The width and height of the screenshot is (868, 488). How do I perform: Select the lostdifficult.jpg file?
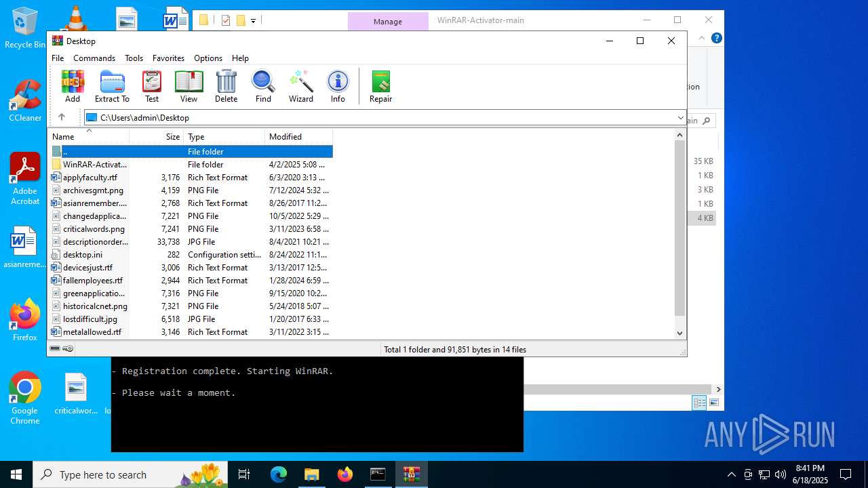[x=191, y=319]
